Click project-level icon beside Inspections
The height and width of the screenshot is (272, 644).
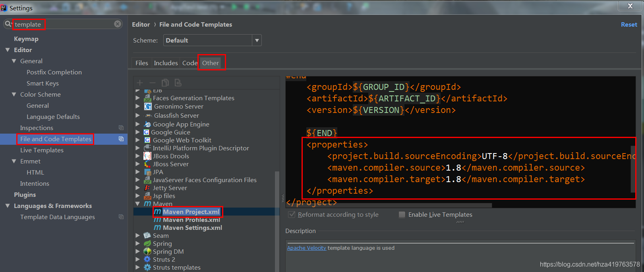pyautogui.click(x=121, y=128)
